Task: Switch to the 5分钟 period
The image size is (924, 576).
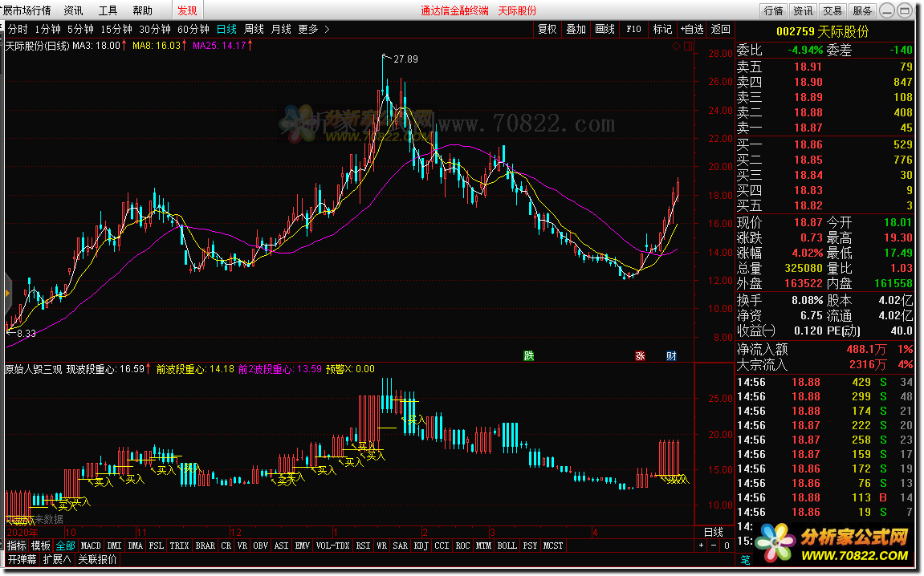Action: click(x=80, y=29)
